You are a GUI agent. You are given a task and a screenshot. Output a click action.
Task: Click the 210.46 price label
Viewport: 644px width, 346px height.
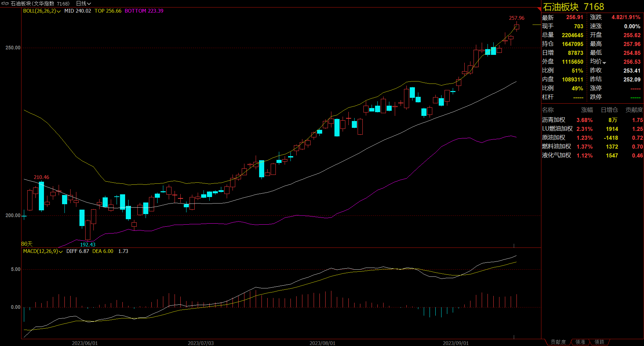(x=41, y=177)
